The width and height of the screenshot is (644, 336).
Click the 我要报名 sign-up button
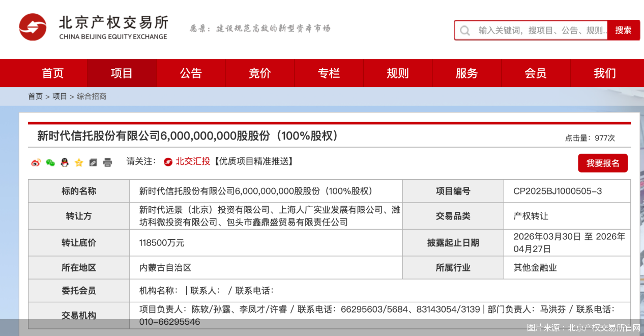coord(603,163)
